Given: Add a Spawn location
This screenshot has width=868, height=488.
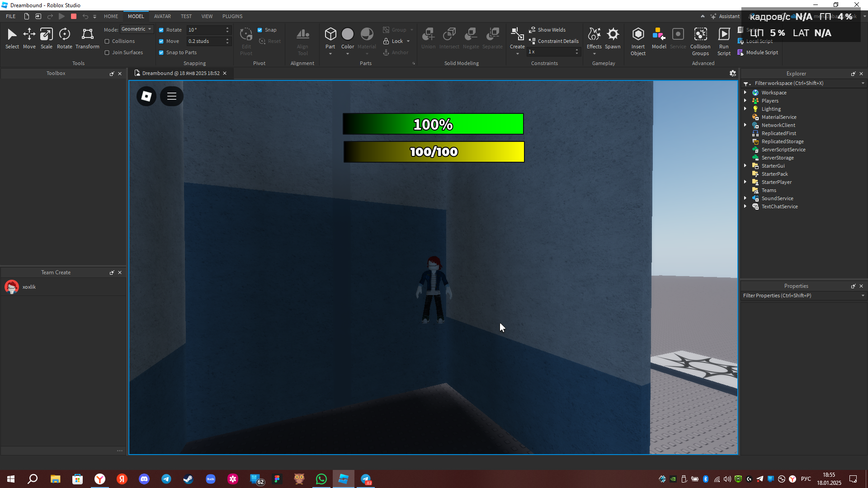Looking at the screenshot, I should coord(613,38).
